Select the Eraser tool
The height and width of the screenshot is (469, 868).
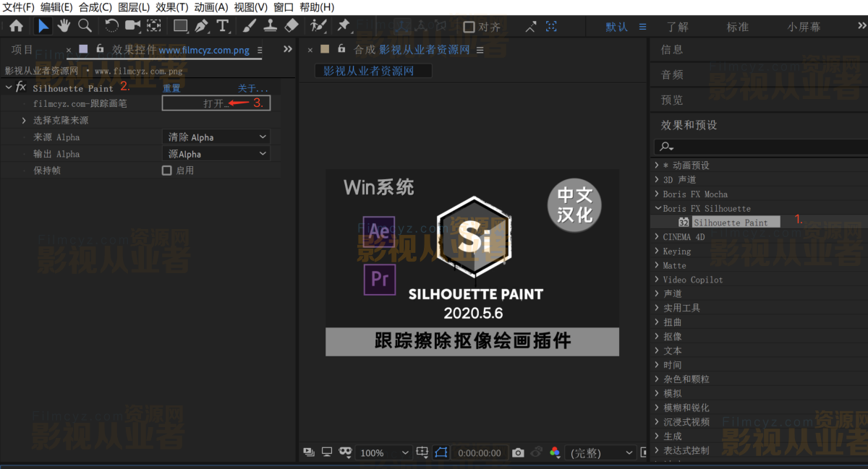pos(291,26)
